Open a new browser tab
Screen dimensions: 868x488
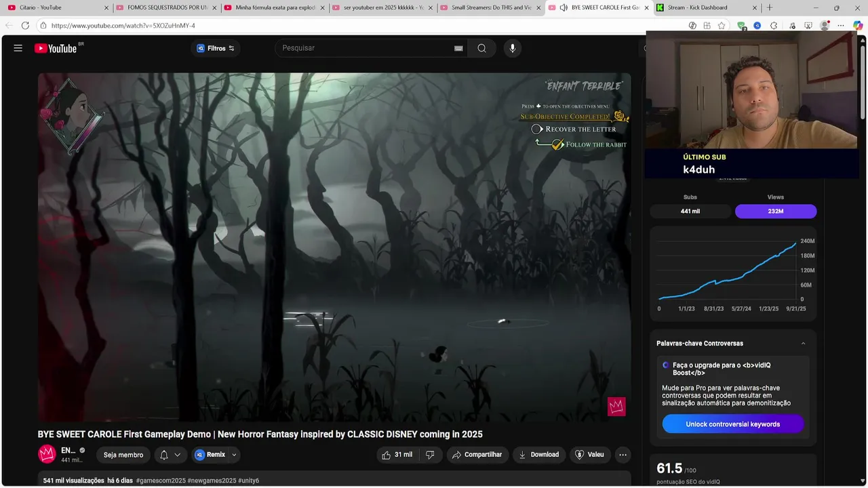point(769,7)
